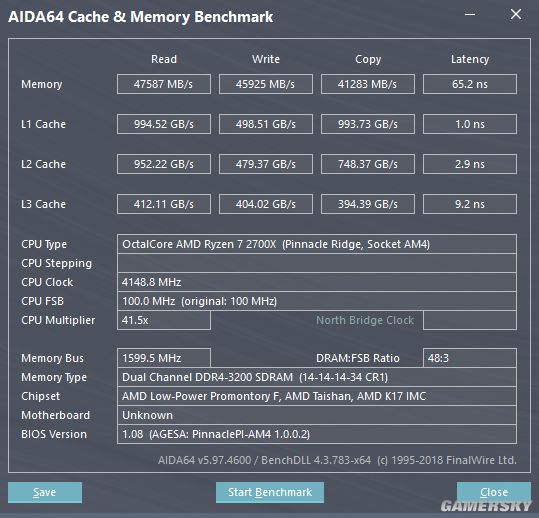Click Chipset field AMD Low-Power Promontory
The height and width of the screenshot is (518, 539).
pos(317,396)
